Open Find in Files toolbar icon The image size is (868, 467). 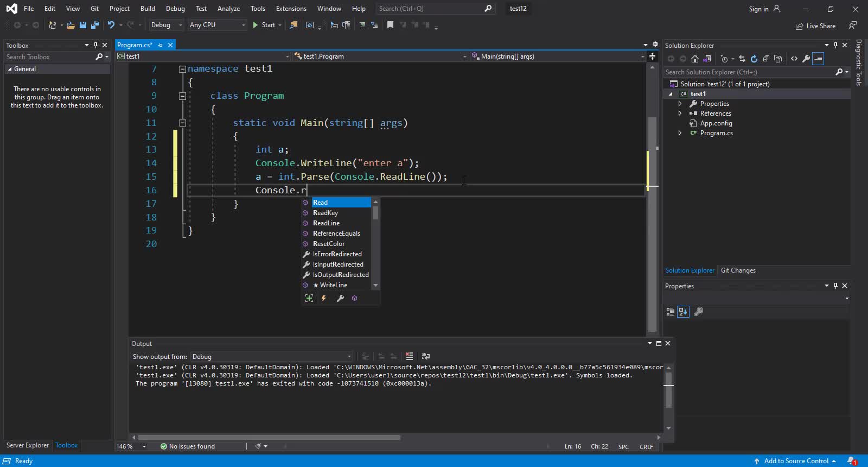coord(293,25)
